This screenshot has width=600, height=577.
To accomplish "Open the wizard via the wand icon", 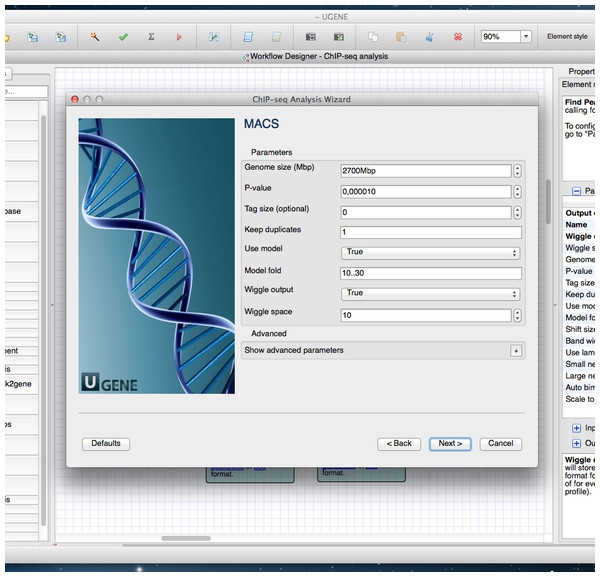I will coord(95,37).
